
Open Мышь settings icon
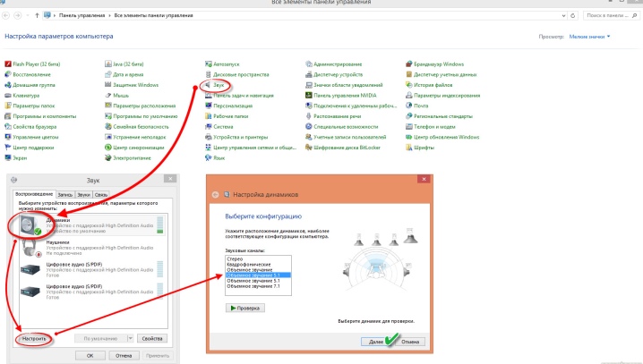107,96
